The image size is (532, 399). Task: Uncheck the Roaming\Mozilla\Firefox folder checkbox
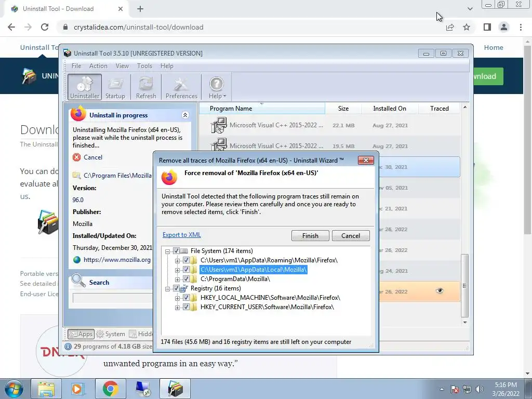tap(186, 260)
